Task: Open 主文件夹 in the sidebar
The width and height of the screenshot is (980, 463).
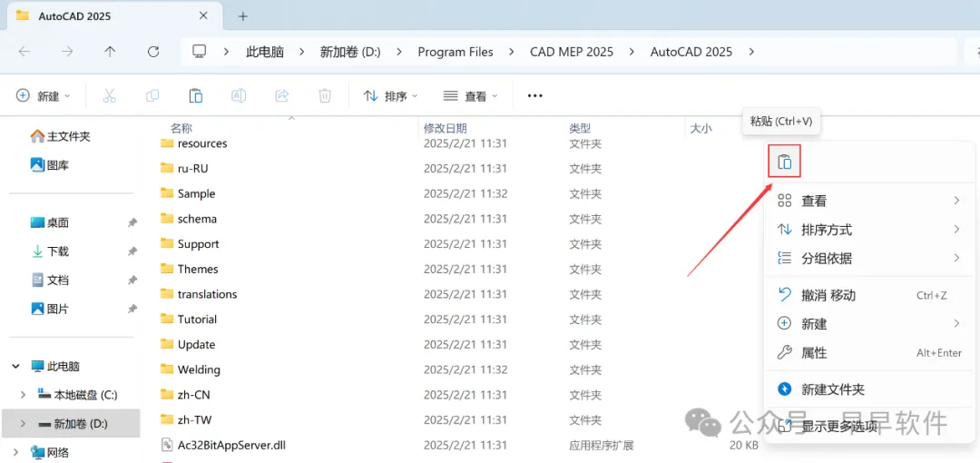Action: coord(61,136)
